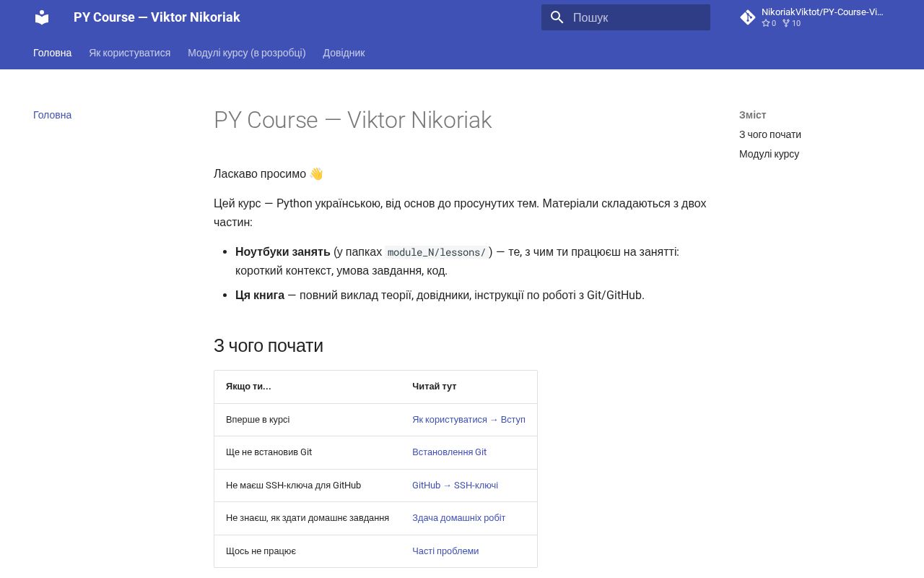The width and height of the screenshot is (924, 578).
Task: Jump to Модулі курсу in contents
Action: tap(769, 154)
